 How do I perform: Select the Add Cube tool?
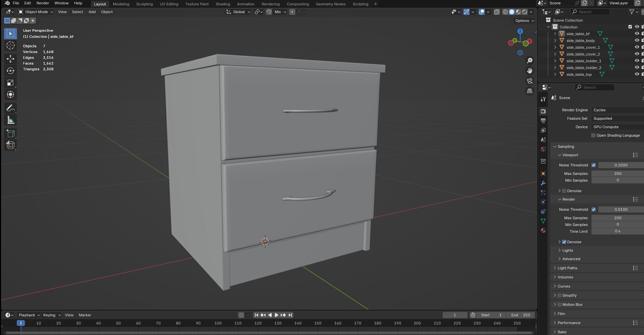(x=10, y=133)
